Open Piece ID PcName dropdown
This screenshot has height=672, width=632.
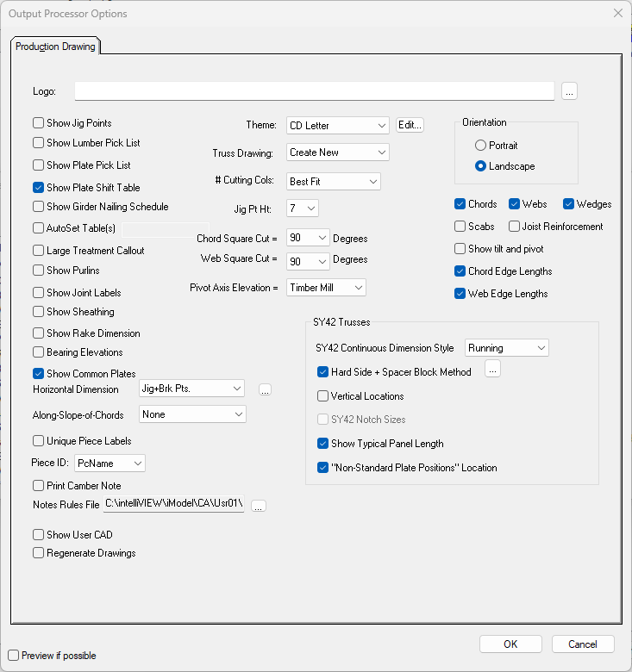point(110,464)
